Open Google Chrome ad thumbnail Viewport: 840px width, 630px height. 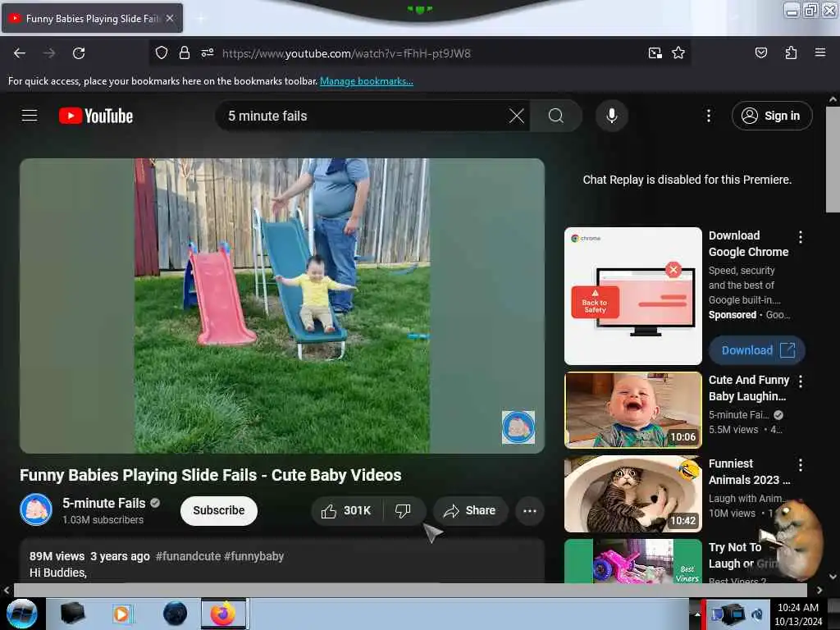click(x=632, y=295)
